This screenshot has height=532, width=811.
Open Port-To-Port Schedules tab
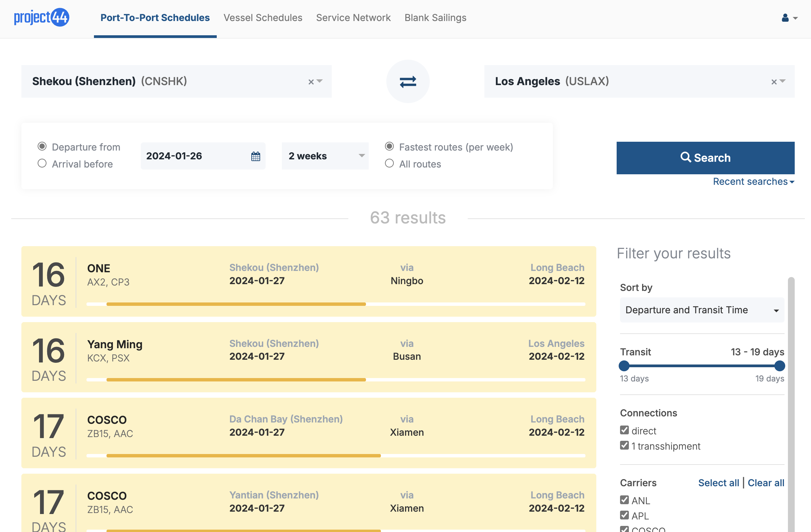155,18
